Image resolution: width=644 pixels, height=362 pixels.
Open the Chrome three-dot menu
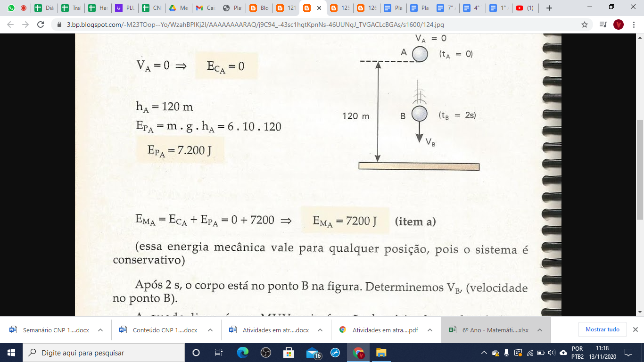[634, 25]
